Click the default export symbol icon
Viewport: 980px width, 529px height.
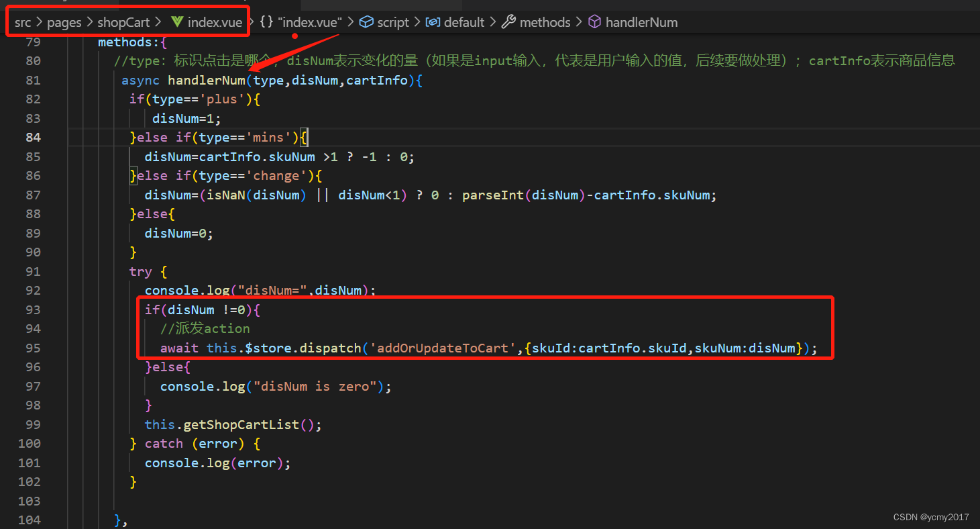(x=433, y=22)
